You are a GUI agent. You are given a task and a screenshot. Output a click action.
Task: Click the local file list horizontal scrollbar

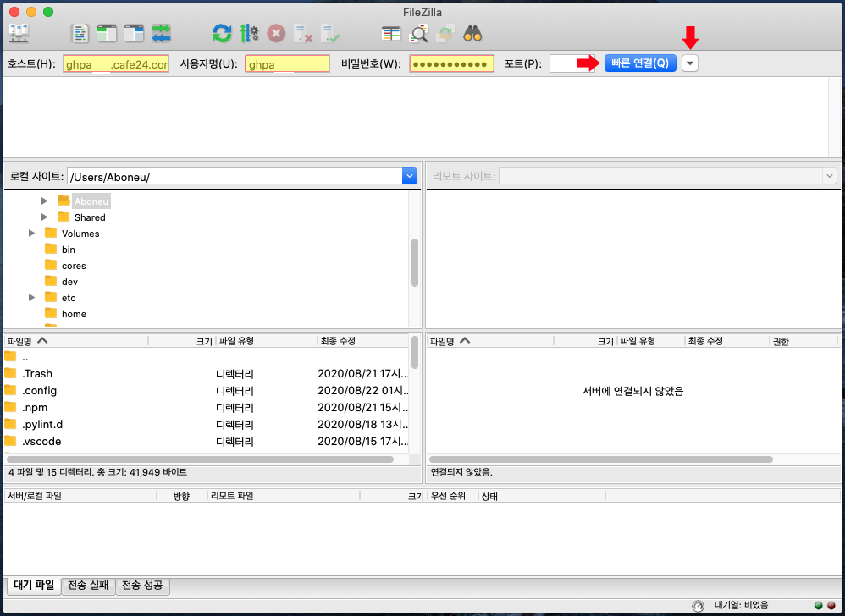[x=200, y=459]
